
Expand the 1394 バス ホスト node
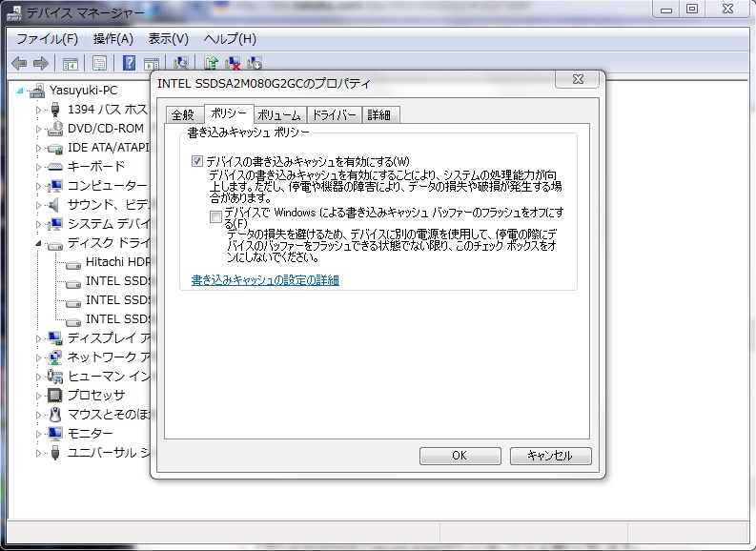coord(38,110)
